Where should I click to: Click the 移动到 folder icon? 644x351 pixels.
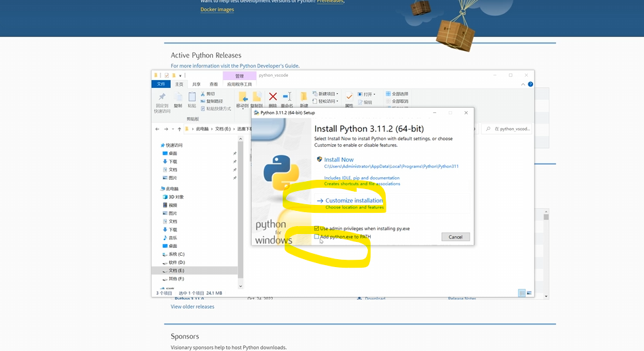point(242,97)
